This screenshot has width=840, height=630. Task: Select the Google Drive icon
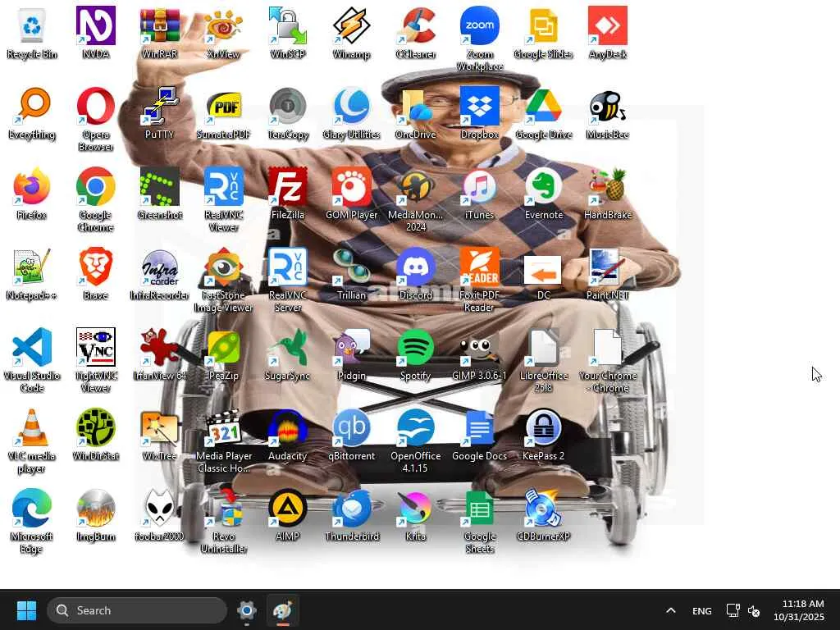tap(543, 113)
